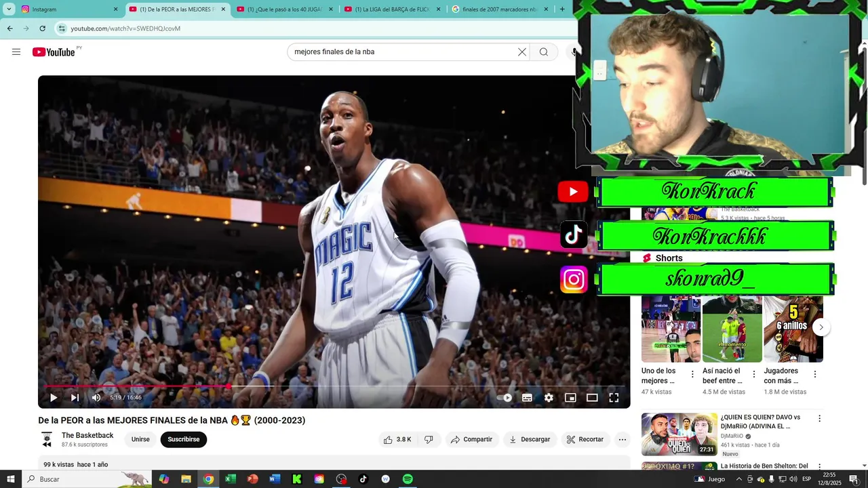
Task: Click Compartir share button
Action: 471,439
